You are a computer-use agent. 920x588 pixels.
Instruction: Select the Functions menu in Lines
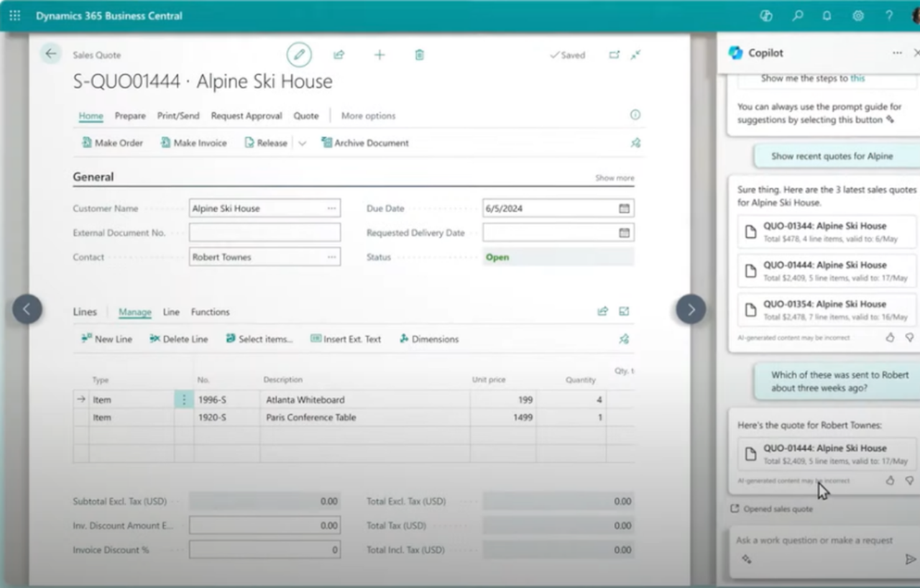210,312
